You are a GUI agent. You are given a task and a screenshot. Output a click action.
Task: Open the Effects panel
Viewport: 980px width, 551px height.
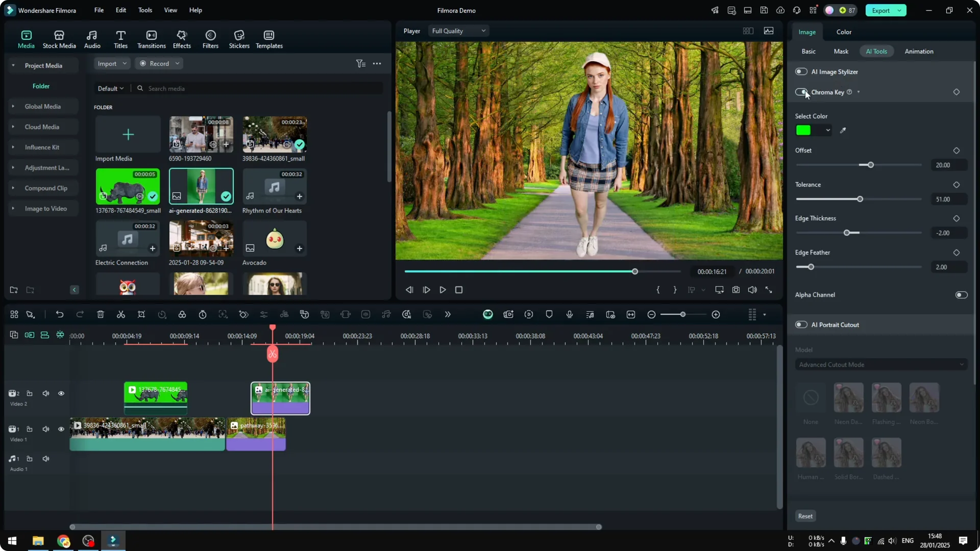click(x=182, y=38)
